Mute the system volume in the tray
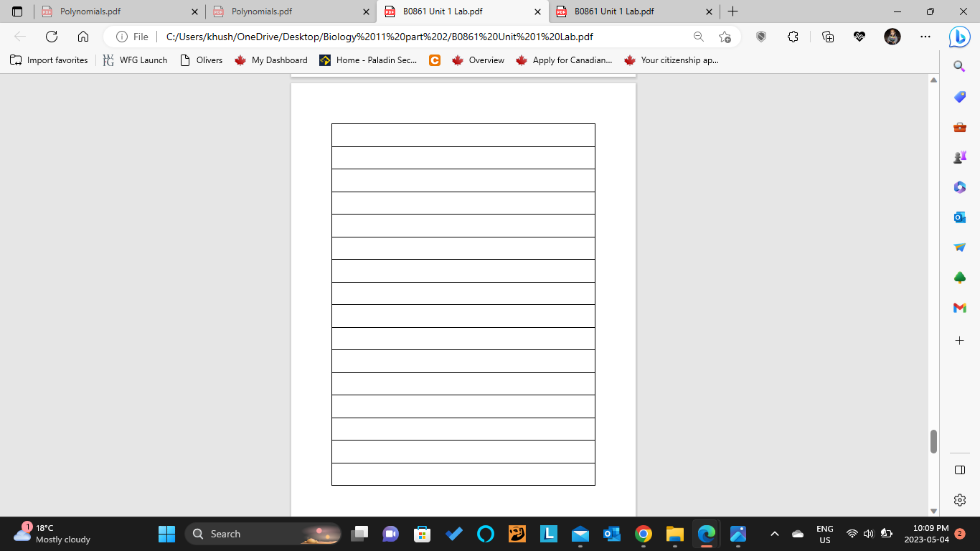 (x=867, y=534)
